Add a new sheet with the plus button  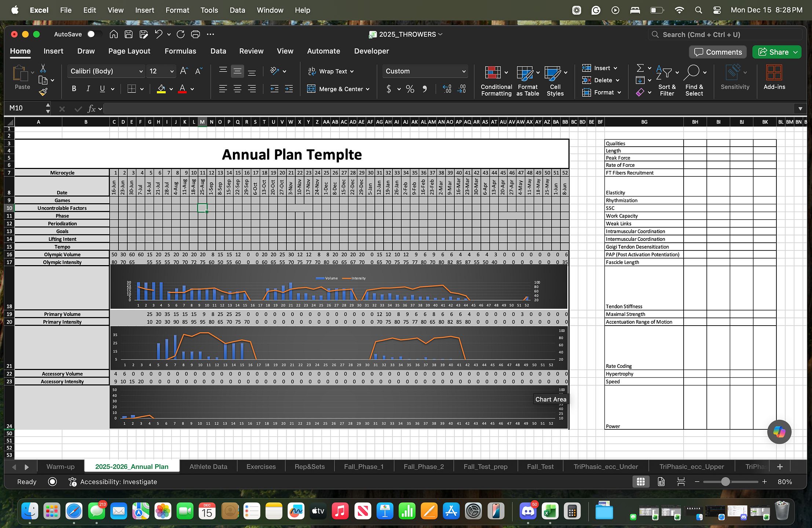coord(780,467)
